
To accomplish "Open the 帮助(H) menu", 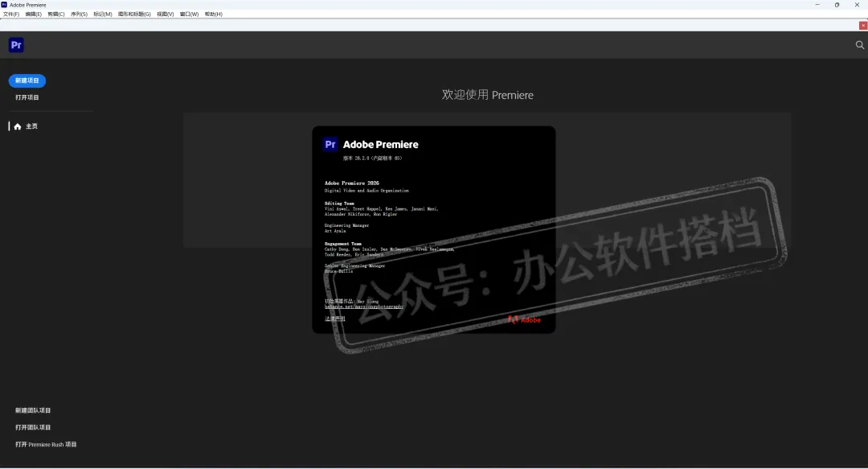I will pyautogui.click(x=213, y=14).
